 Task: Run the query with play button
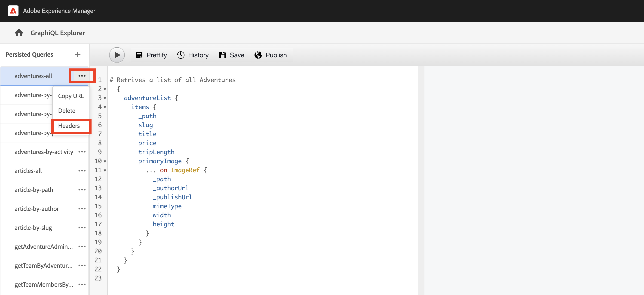pos(117,55)
